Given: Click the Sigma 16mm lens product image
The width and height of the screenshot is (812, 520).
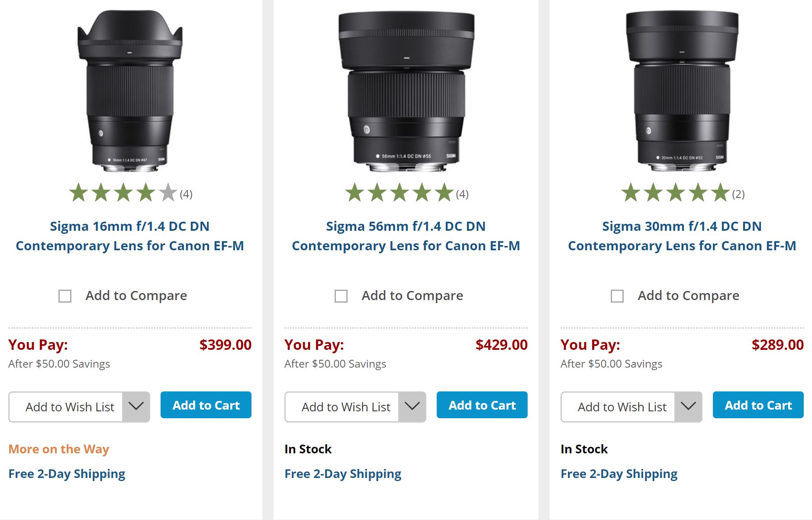Looking at the screenshot, I should click(130, 91).
